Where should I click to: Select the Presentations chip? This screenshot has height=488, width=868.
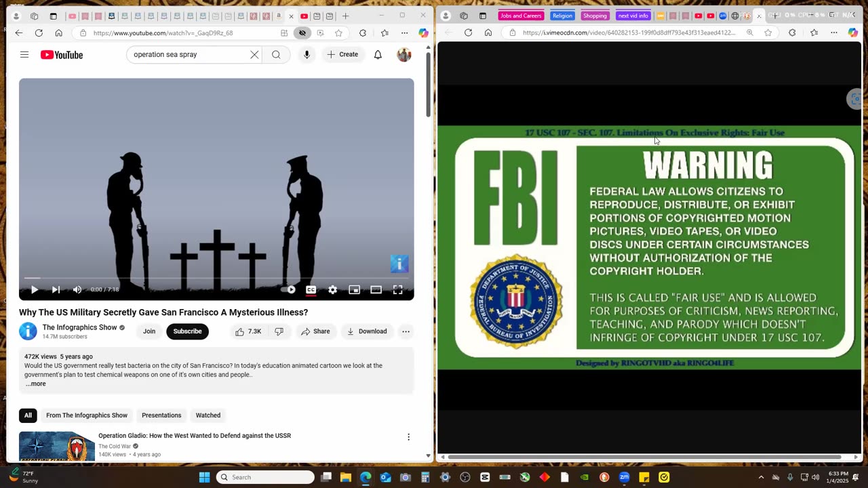click(161, 415)
